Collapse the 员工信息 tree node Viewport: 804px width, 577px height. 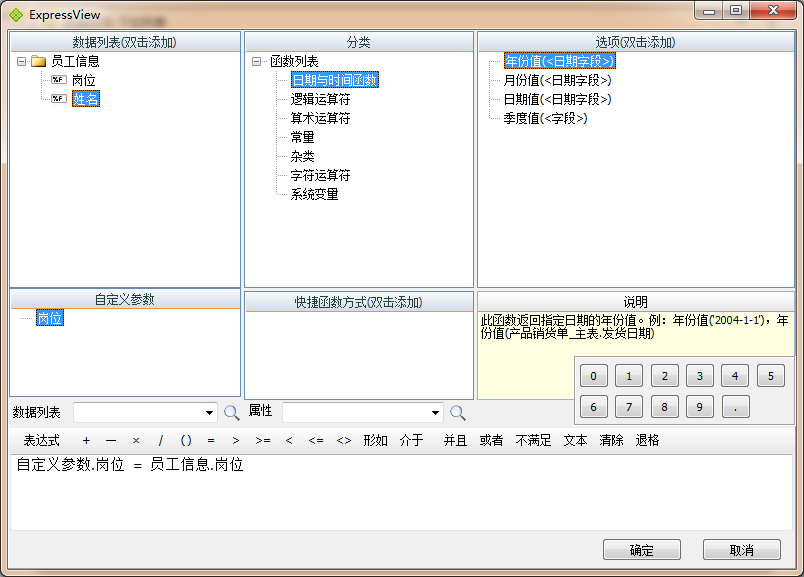coord(21,62)
